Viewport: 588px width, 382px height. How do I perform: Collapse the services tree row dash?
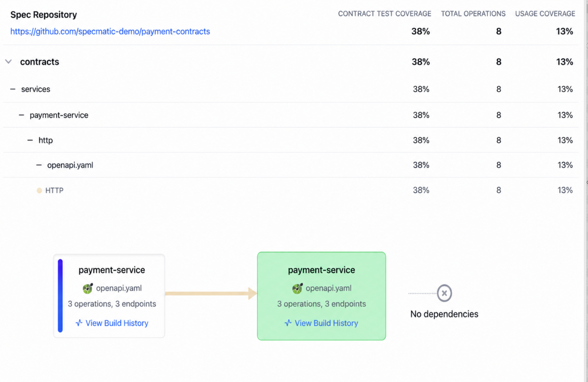(x=13, y=89)
